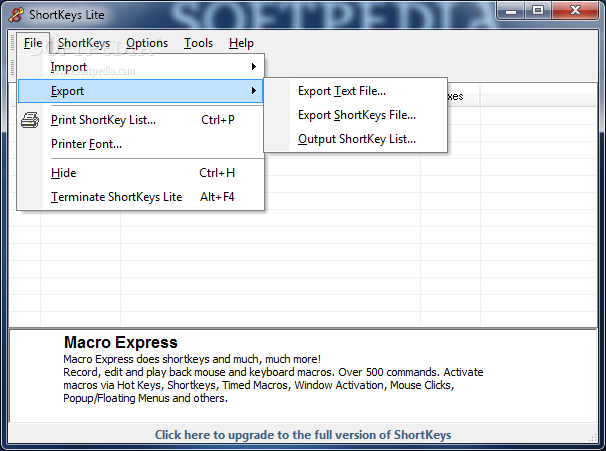Choose Output ShortKey List option
Screen dimensions: 606x451
(x=355, y=139)
